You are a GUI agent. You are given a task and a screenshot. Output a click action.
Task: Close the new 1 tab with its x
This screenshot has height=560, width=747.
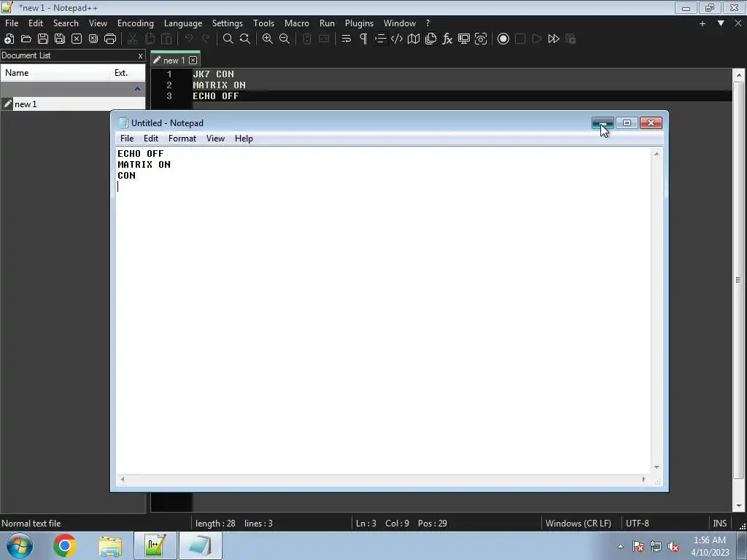[193, 61]
